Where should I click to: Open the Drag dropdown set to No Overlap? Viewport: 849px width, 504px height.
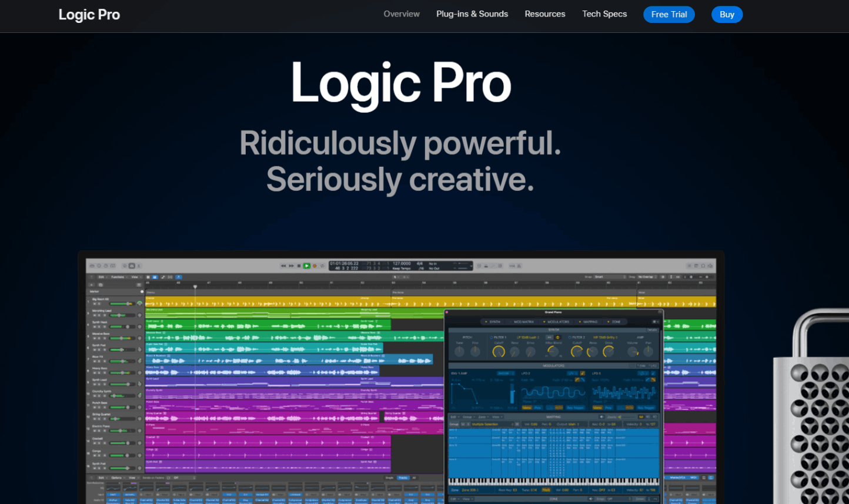coord(647,277)
